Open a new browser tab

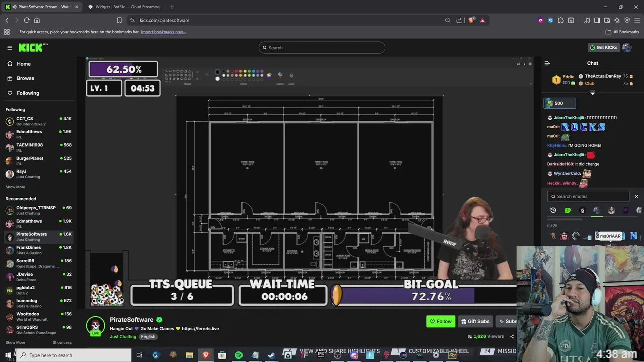[x=172, y=7]
